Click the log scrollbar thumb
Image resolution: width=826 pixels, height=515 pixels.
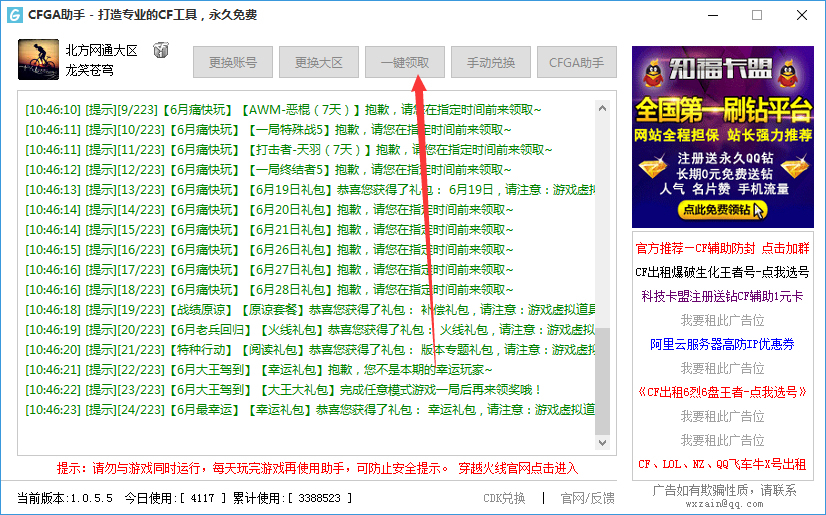[x=603, y=381]
